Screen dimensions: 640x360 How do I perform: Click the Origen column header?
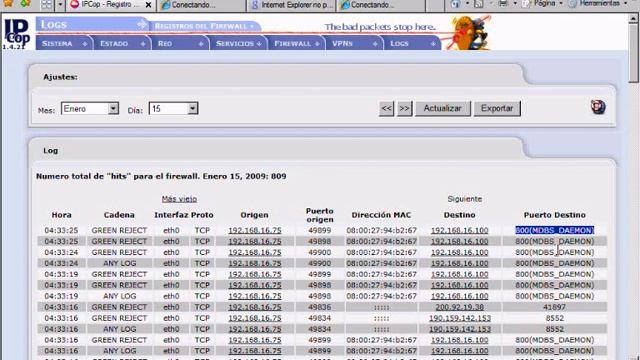[254, 215]
